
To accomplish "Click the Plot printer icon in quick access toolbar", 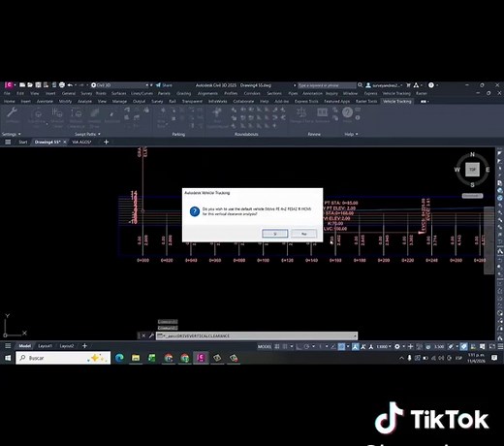I will (x=62, y=85).
